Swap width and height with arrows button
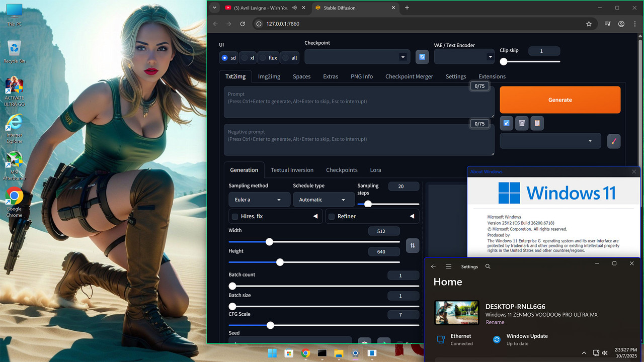The height and width of the screenshot is (362, 644). 413,245
